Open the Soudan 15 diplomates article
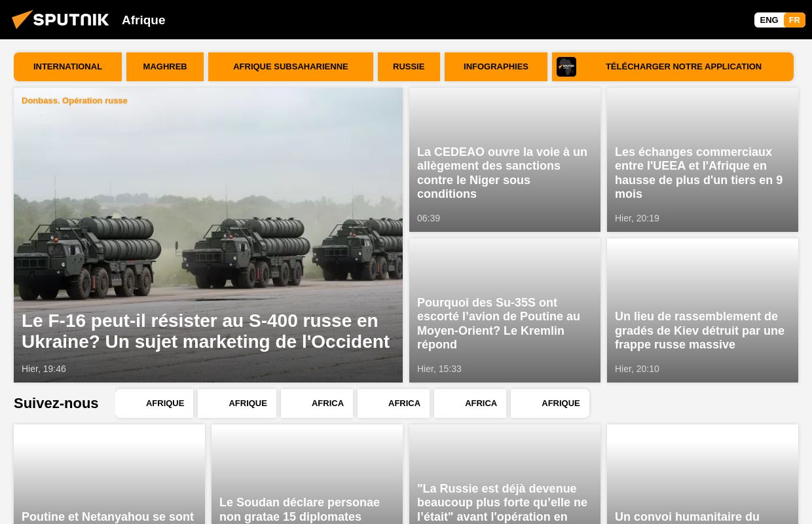Viewport: 812px width, 524px height. 299,510
